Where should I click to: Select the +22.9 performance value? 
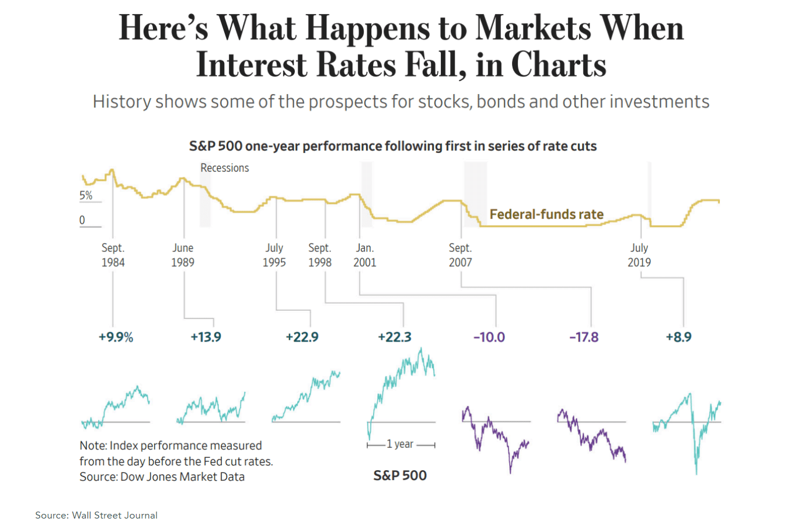(x=302, y=337)
